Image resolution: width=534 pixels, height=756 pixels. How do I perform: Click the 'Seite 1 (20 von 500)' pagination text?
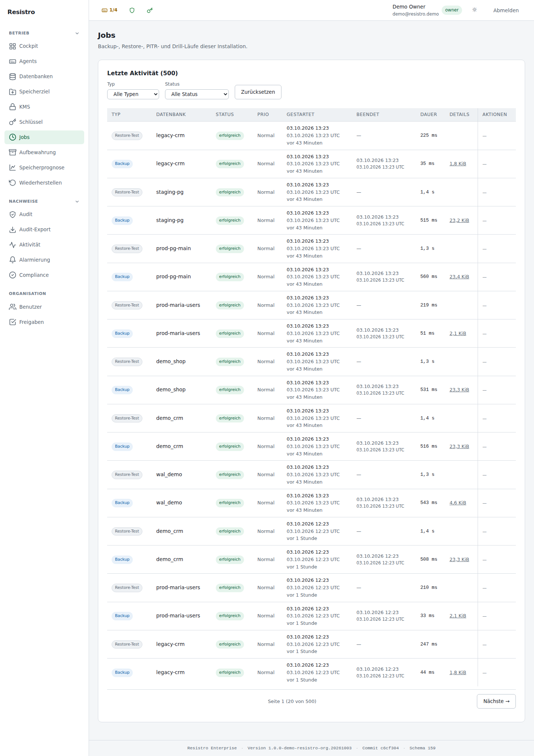pyautogui.click(x=292, y=702)
